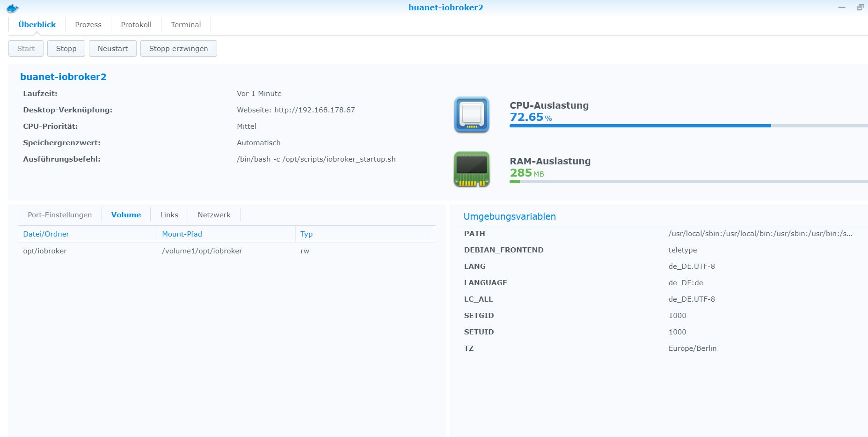Click the 285 MB RAM value

coord(527,173)
